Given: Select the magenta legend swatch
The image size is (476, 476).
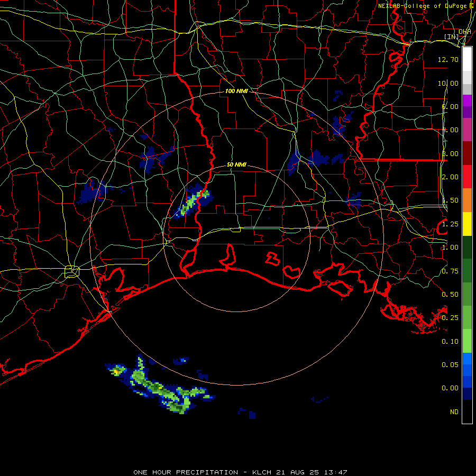Looking at the screenshot, I should tap(467, 100).
